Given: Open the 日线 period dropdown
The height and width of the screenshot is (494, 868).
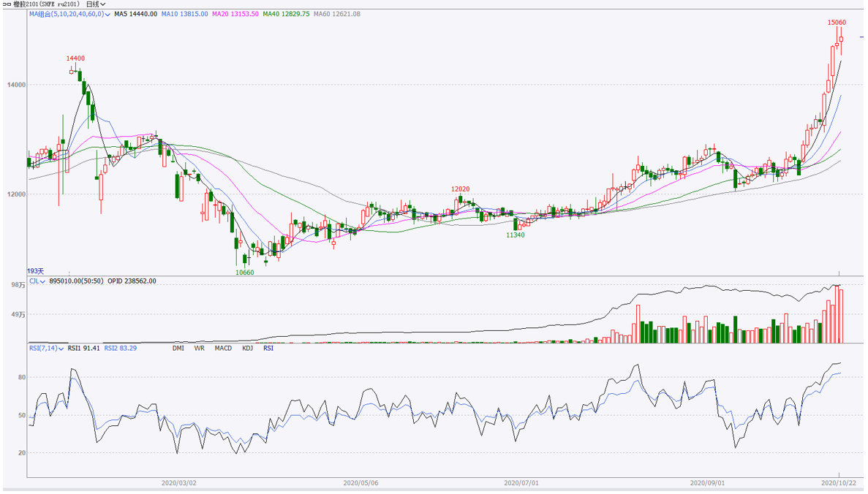Looking at the screenshot, I should click(96, 4).
